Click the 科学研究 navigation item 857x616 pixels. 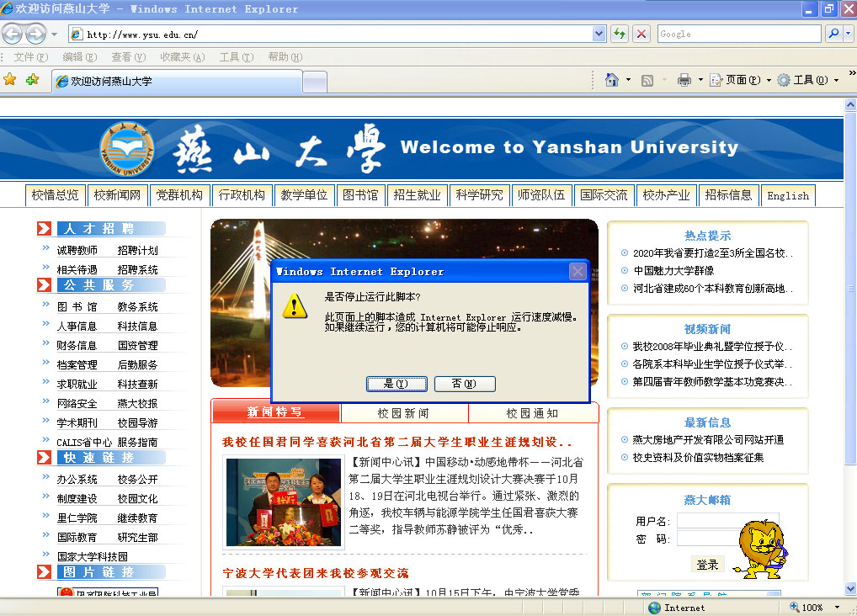[479, 195]
